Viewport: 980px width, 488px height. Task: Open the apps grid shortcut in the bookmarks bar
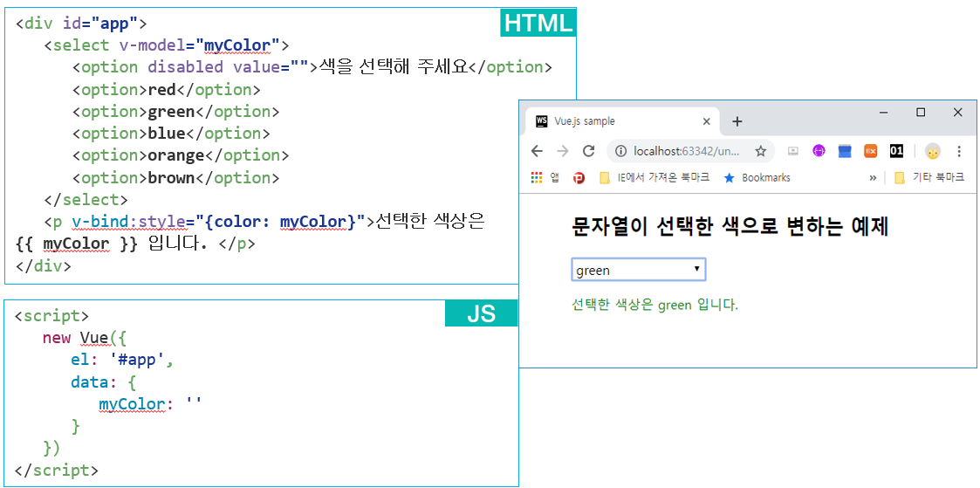[x=536, y=178]
